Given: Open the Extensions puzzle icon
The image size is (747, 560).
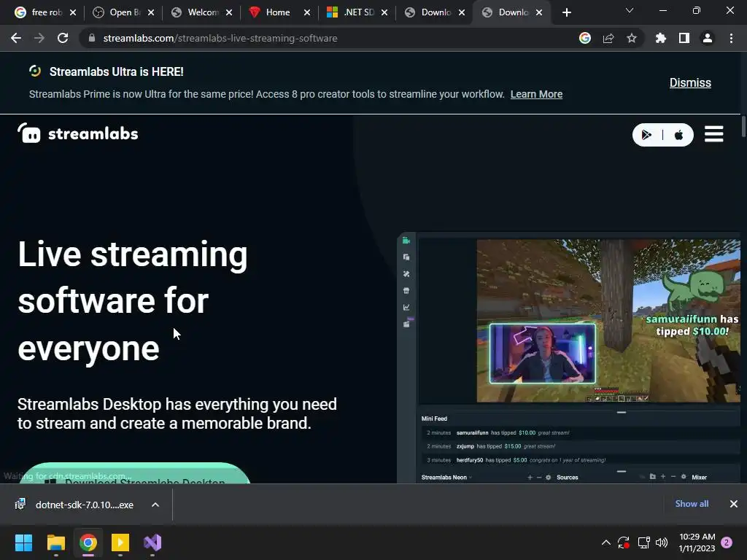Looking at the screenshot, I should click(x=660, y=38).
